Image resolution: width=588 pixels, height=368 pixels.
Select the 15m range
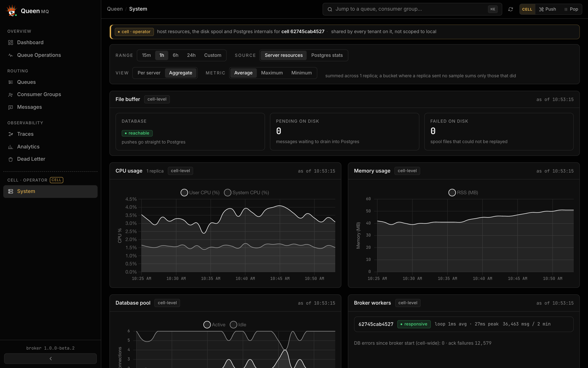click(x=146, y=55)
